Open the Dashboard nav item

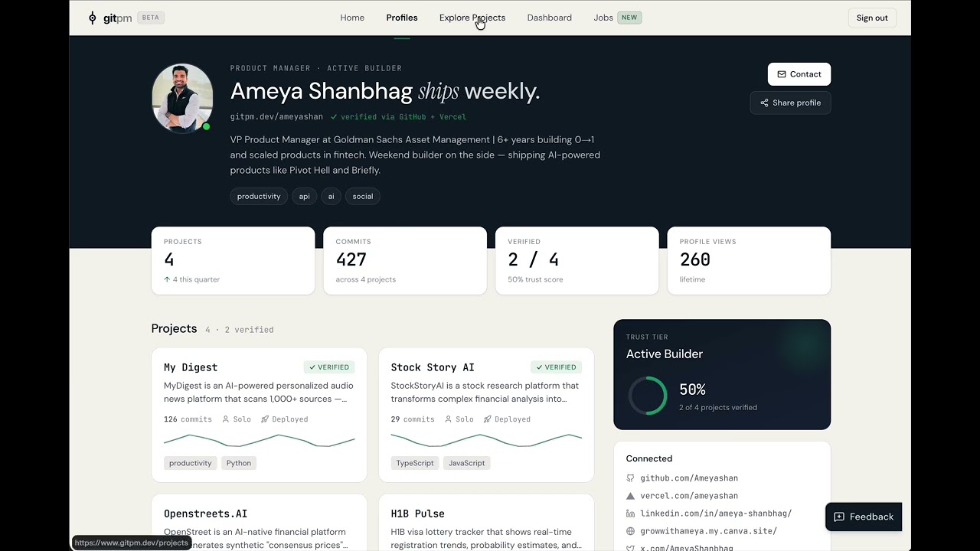pos(550,18)
